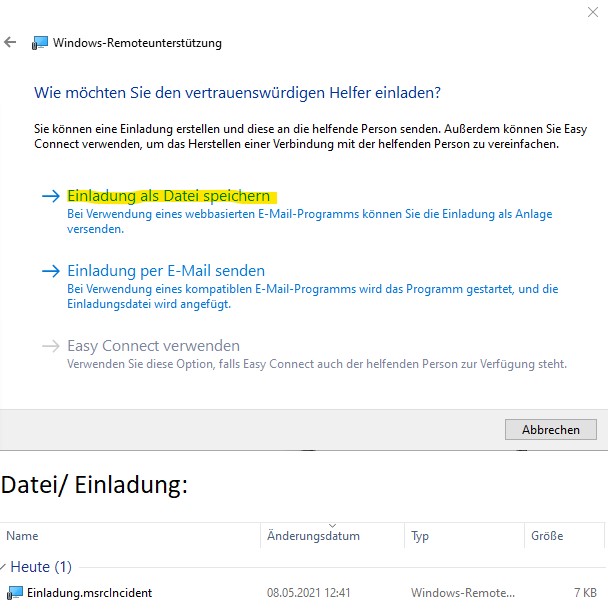Select the file name Einladung.msrcIncident
The width and height of the screenshot is (613, 611).
click(90, 593)
